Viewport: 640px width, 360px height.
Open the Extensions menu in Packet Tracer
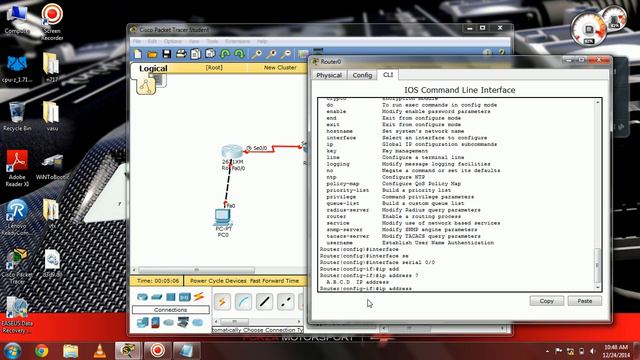click(x=238, y=41)
